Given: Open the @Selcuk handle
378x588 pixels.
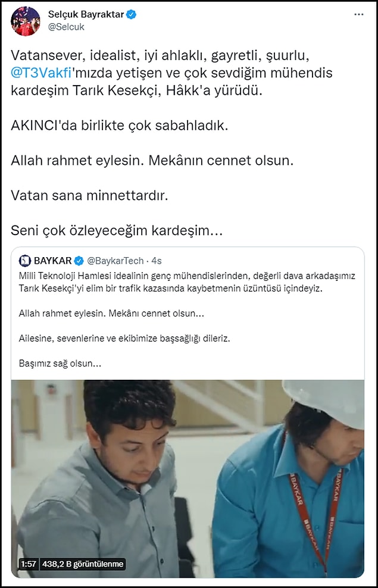Looking at the screenshot, I should pyautogui.click(x=67, y=27).
